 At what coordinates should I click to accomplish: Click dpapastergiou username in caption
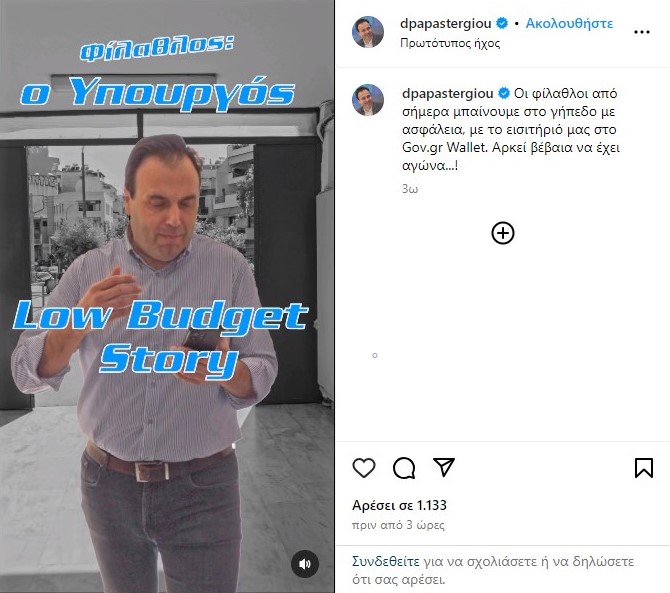(447, 93)
